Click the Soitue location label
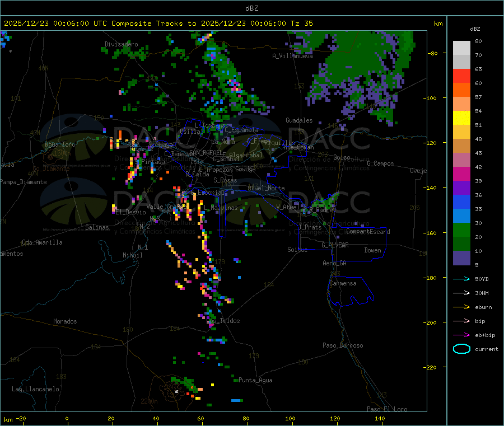 298,250
